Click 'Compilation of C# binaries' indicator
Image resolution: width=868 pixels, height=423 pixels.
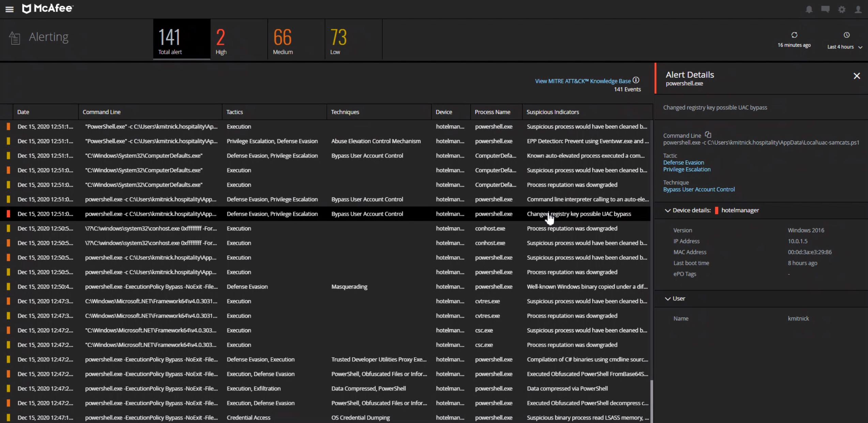[x=588, y=360]
